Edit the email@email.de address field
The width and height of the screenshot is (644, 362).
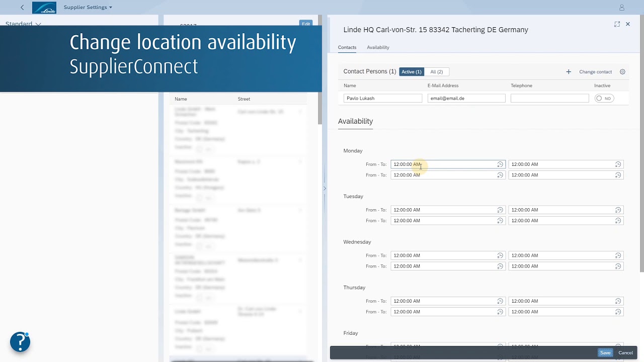coord(466,99)
